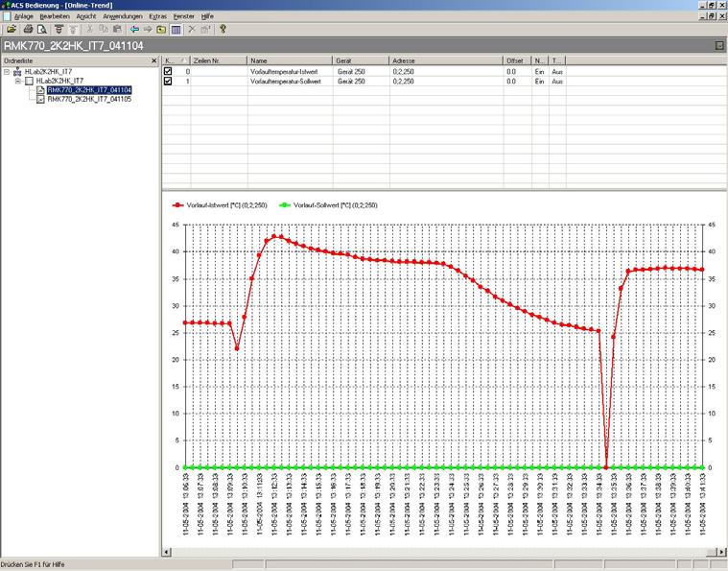The image size is (728, 571).
Task: Open the Hilfe menu
Action: coord(207,16)
